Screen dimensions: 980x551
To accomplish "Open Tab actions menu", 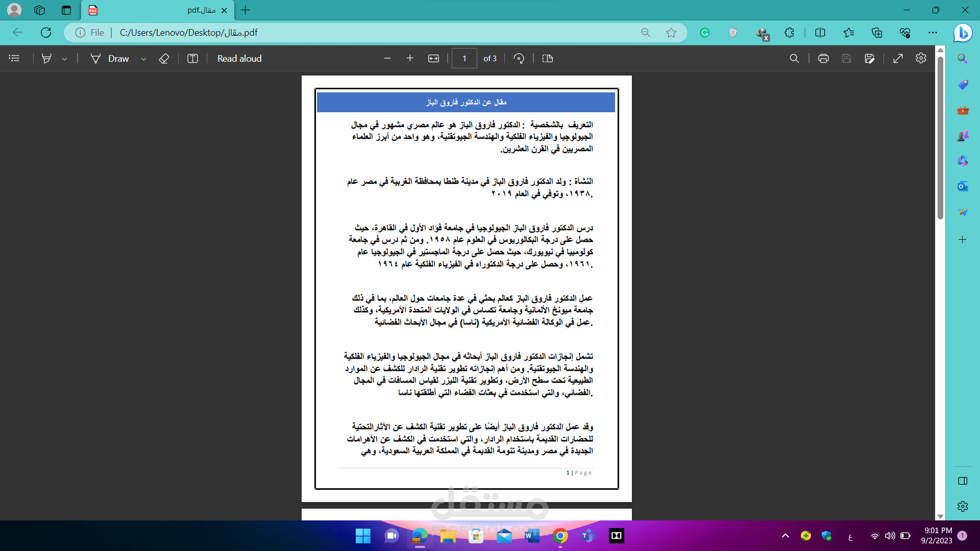I will [x=66, y=10].
